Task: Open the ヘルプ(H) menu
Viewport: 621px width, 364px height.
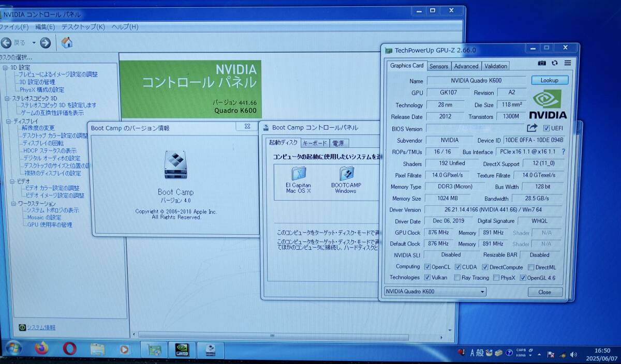Action: pos(125,27)
